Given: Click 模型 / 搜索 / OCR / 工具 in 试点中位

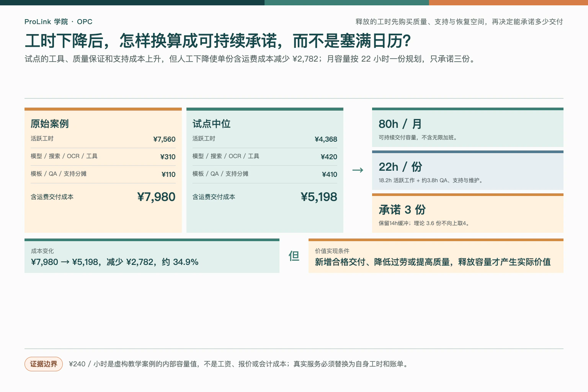Looking at the screenshot, I should click(x=225, y=156).
